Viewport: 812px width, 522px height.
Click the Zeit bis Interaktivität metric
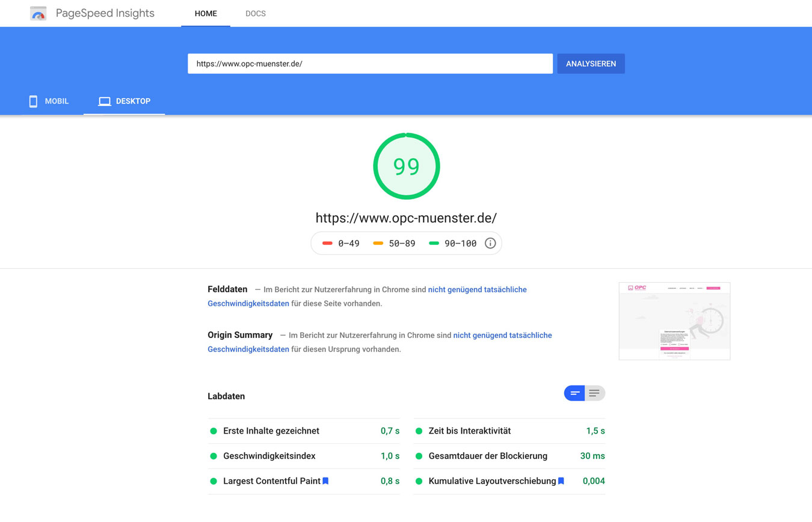click(509, 431)
